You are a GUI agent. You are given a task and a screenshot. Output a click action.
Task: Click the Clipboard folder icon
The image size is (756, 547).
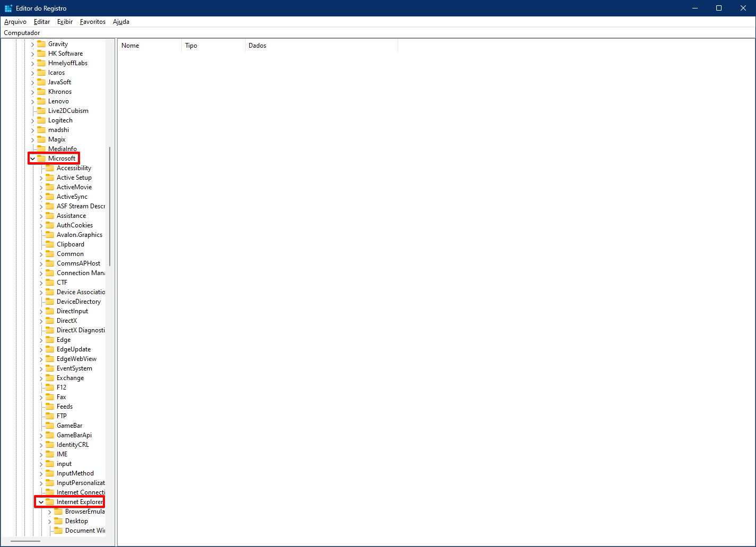tap(50, 244)
